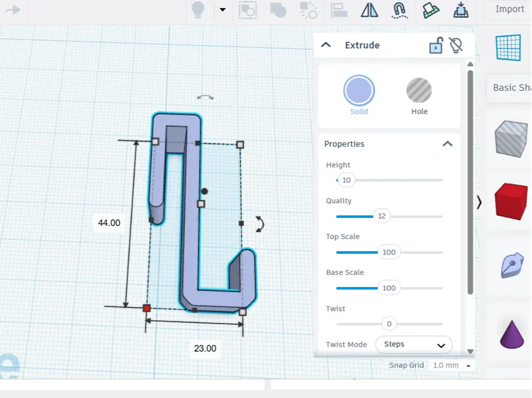
Task: Click the Redo arrow icon
Action: [13, 10]
